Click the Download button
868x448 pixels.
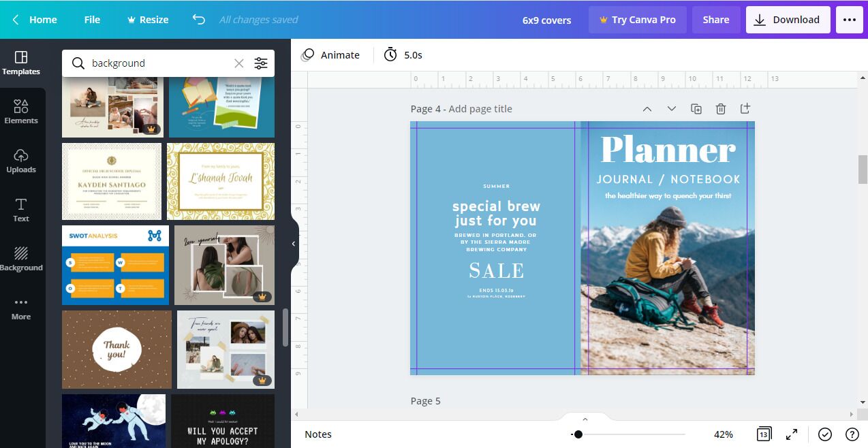pyautogui.click(x=787, y=20)
